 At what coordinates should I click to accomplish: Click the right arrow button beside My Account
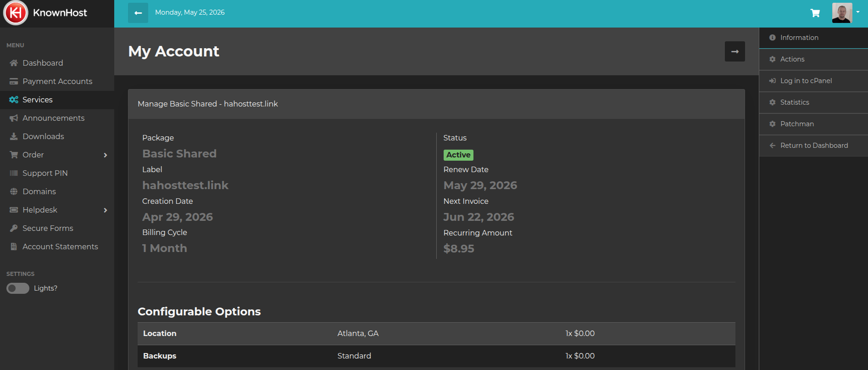click(735, 51)
